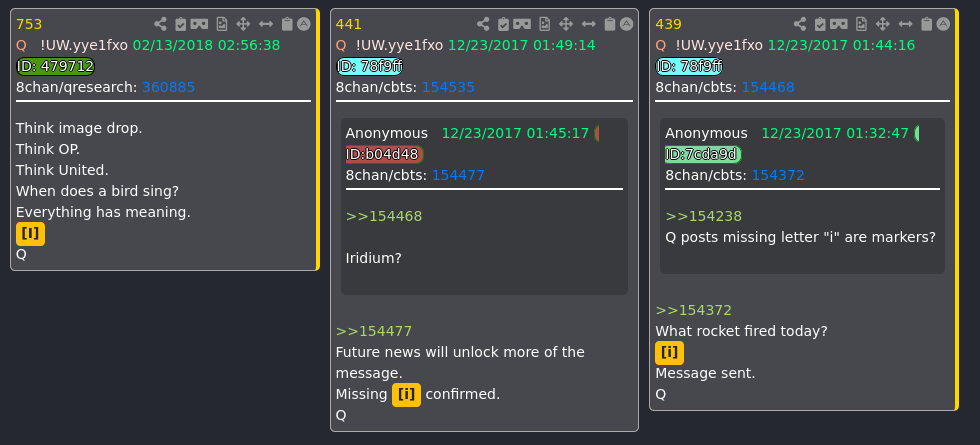Click the red ID:b04d48 badge
This screenshot has height=445, width=980.
click(384, 154)
